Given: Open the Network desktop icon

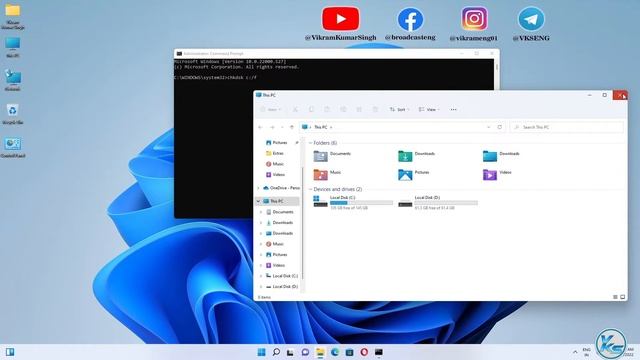Looking at the screenshot, I should [13, 80].
